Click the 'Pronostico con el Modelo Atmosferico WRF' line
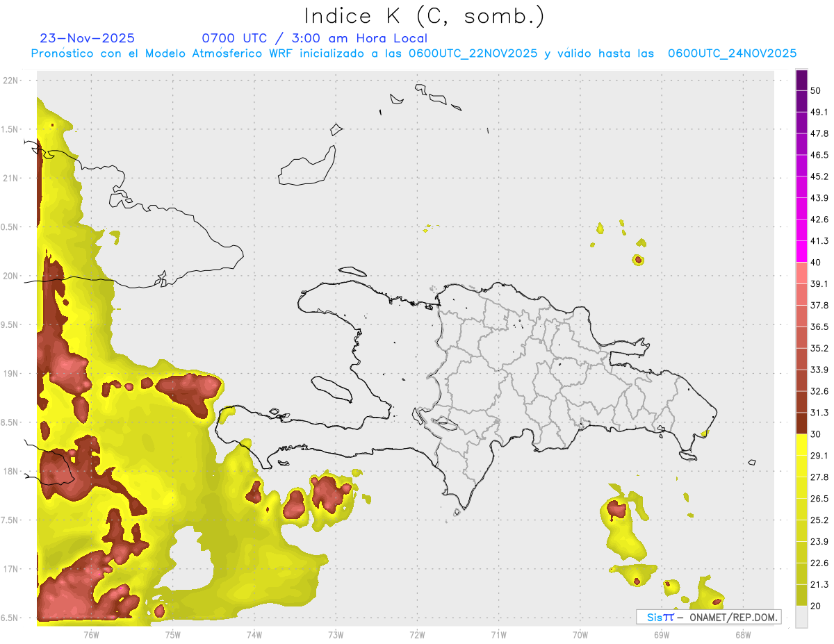 (x=414, y=53)
